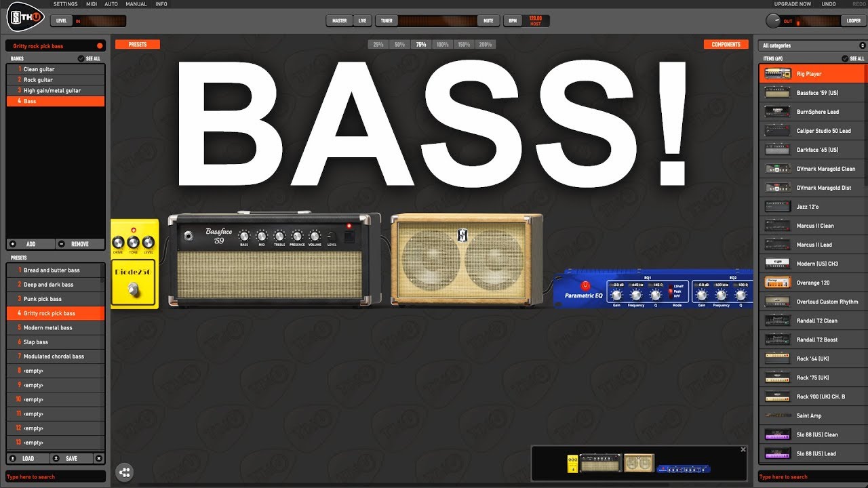Select the Caliper Studio 50 Lead icon
The image size is (868, 488).
click(776, 131)
